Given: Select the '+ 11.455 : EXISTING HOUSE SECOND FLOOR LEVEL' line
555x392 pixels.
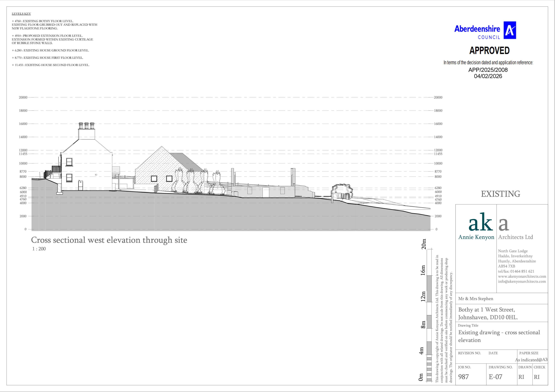Looking at the screenshot, I should (51, 65).
